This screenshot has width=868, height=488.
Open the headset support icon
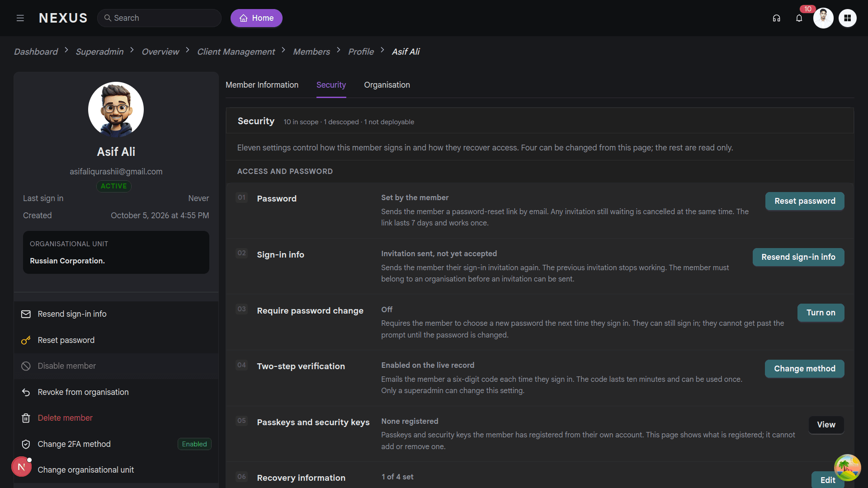coord(776,18)
